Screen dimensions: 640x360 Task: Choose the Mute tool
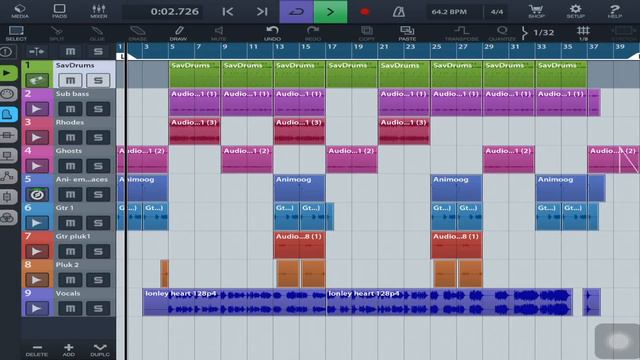pos(219,33)
